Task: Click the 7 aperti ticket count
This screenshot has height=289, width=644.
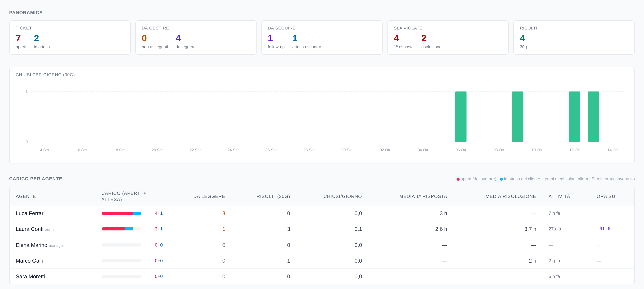Action: point(18,38)
